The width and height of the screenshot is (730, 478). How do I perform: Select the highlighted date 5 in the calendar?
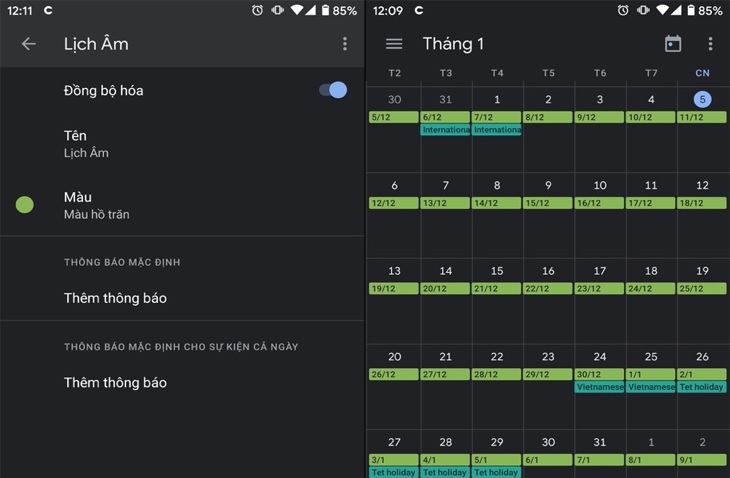702,99
